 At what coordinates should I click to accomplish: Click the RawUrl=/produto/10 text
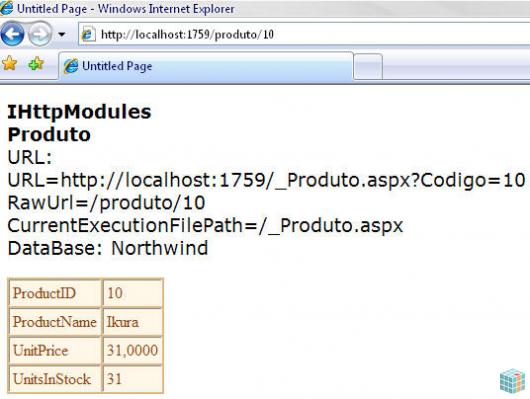(106, 203)
